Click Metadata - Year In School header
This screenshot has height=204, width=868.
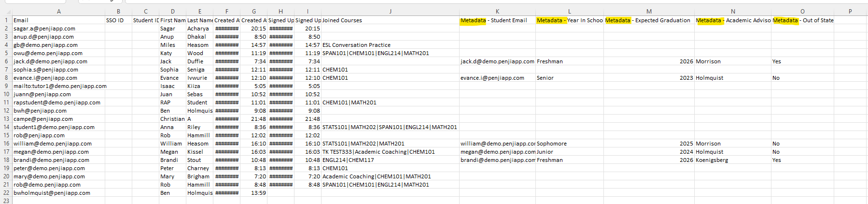pyautogui.click(x=570, y=20)
